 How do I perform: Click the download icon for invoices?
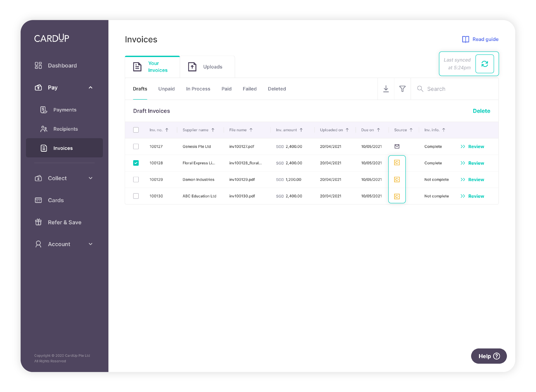386,89
